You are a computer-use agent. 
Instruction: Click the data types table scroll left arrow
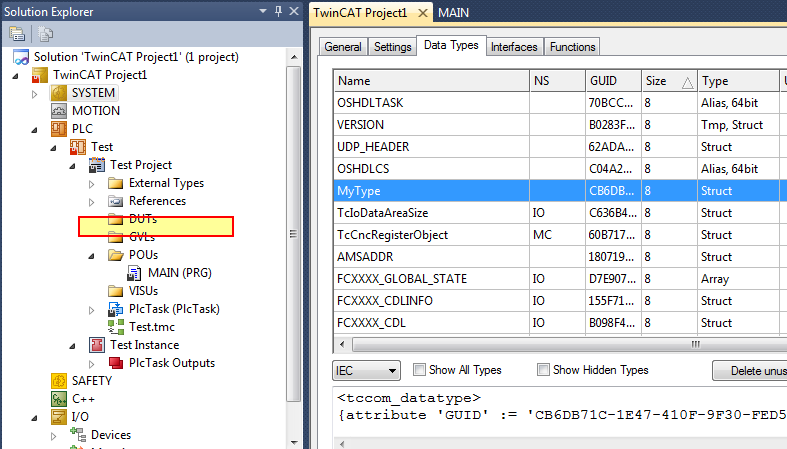click(x=342, y=345)
